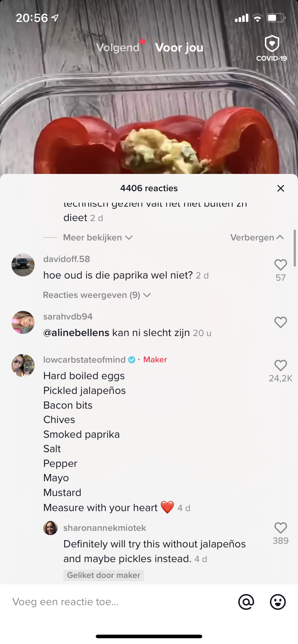Tap the COVID-19 shield icon
The image size is (298, 644).
click(x=272, y=45)
